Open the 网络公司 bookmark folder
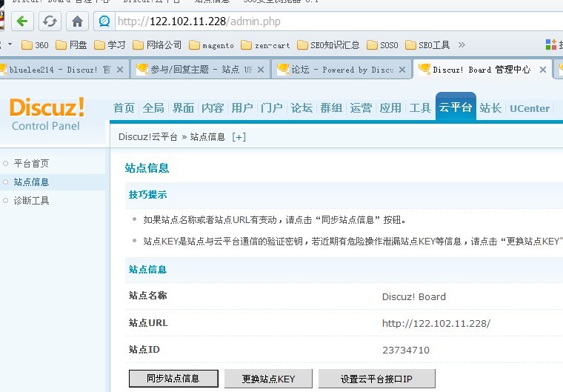The height and width of the screenshot is (392, 563). pos(157,45)
